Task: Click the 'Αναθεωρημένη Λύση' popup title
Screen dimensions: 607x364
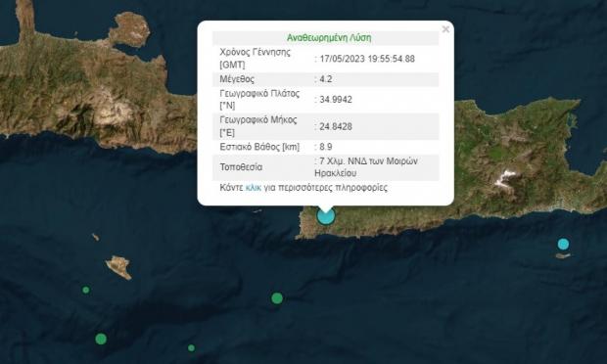Action: pos(329,37)
